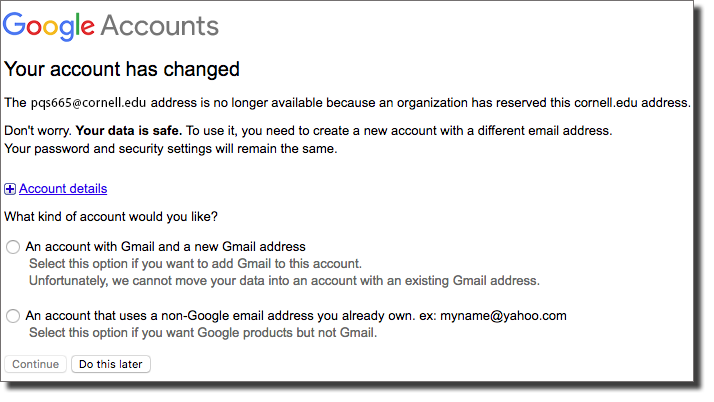Click the myname@yahoo.com example text
714x402 pixels.
(x=503, y=316)
